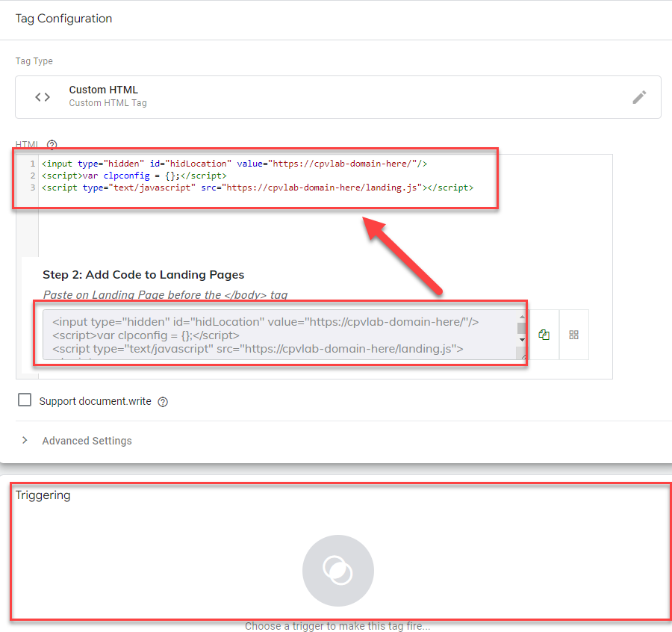
Task: Click the textarea scrollbar down arrow
Action: (521, 339)
